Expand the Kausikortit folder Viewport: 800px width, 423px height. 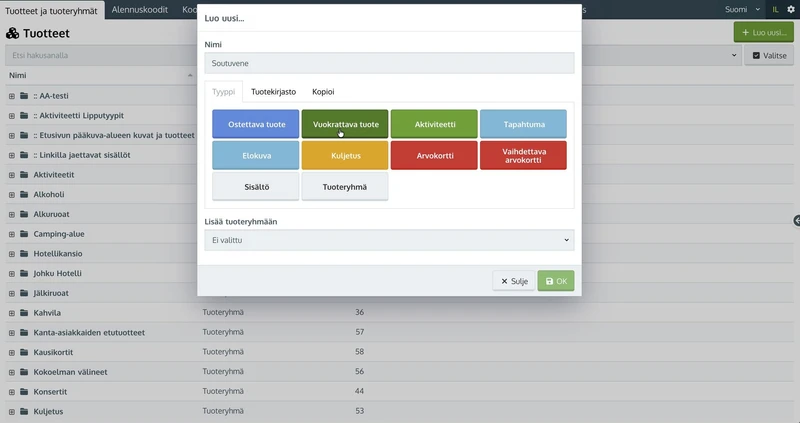pyautogui.click(x=12, y=353)
